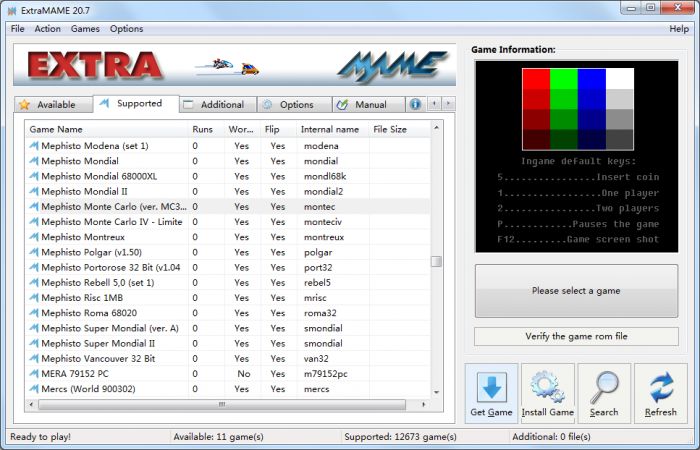Click the vertical scrollbar thumb in game list
This screenshot has width=700, height=450.
[436, 261]
